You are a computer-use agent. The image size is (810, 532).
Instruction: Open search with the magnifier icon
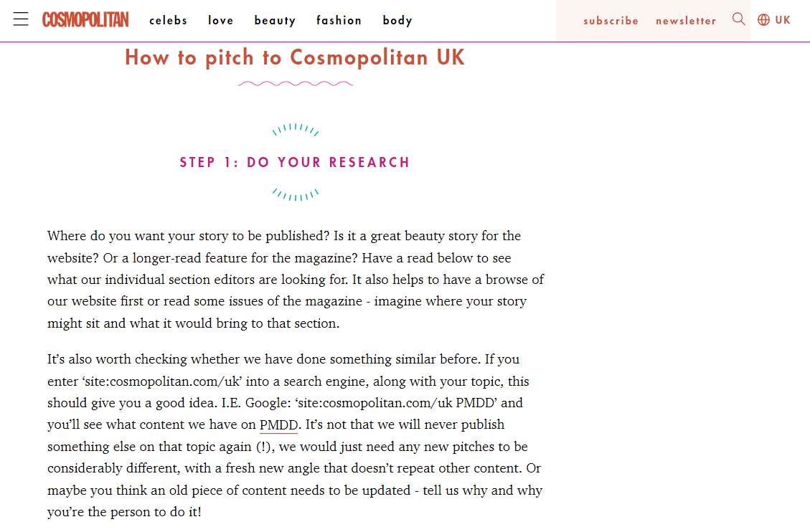click(x=738, y=19)
